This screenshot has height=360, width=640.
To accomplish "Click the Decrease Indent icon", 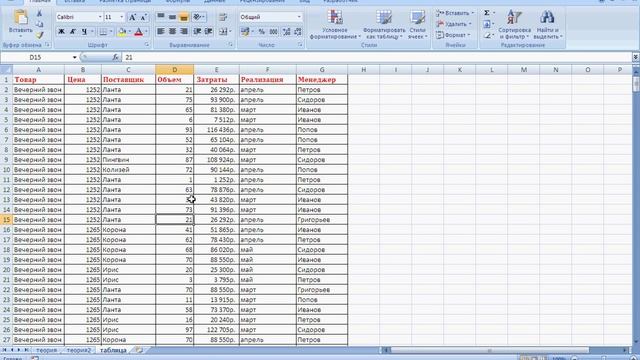I will [x=197, y=31].
